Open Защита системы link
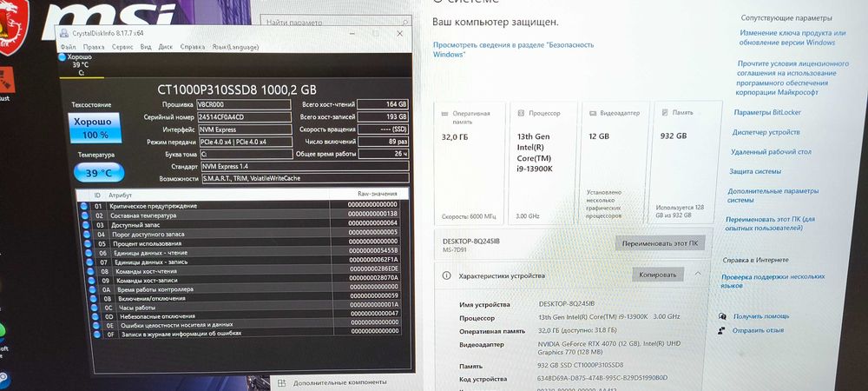Image resolution: width=868 pixels, height=391 pixels. coord(755,171)
